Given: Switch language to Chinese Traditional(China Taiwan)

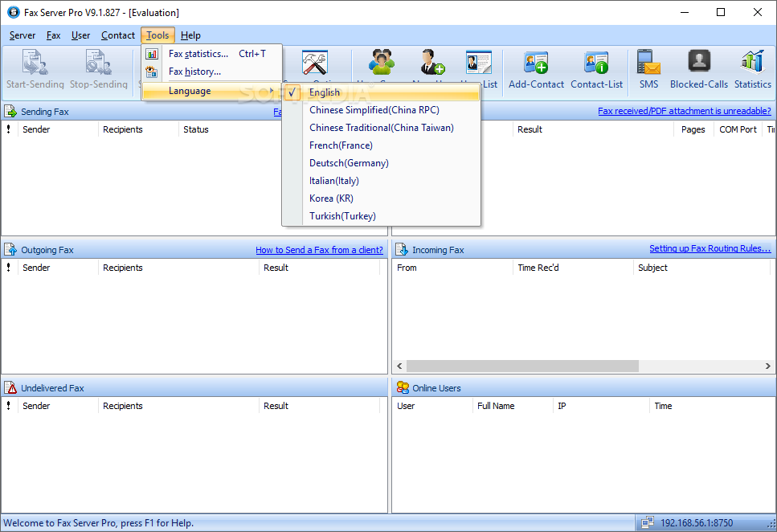Looking at the screenshot, I should (x=381, y=128).
